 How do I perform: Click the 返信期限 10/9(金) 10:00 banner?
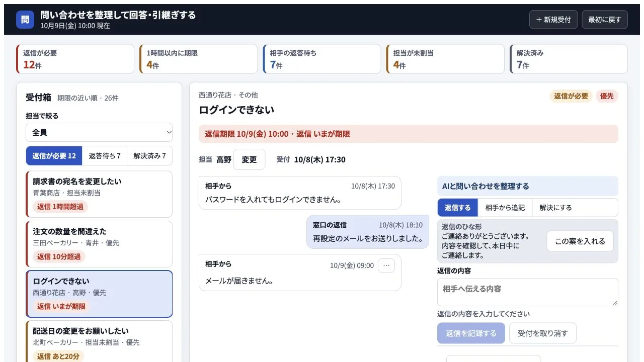(408, 134)
